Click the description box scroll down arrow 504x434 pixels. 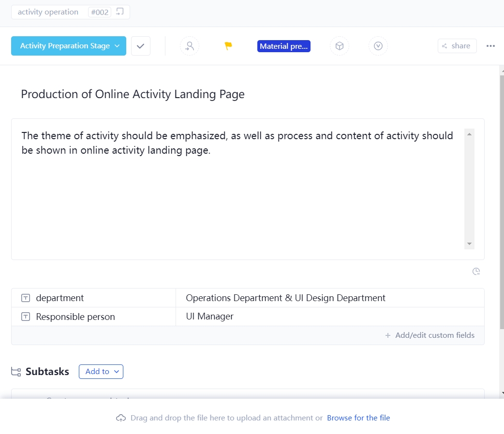pos(469,244)
